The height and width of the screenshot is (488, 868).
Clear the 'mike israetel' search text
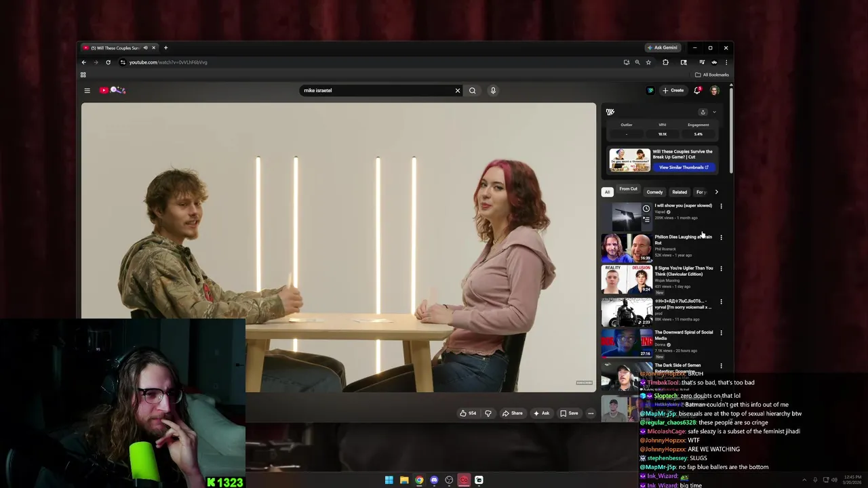click(458, 90)
